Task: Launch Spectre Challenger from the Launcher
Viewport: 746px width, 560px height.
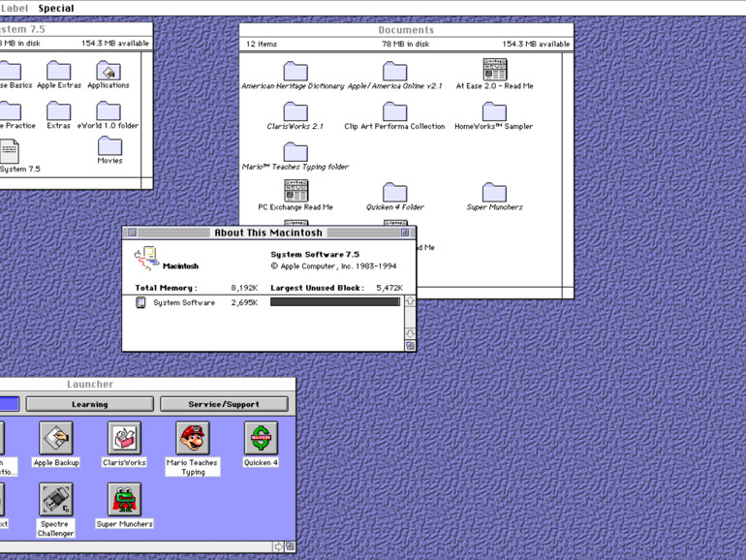Action: coord(56,500)
